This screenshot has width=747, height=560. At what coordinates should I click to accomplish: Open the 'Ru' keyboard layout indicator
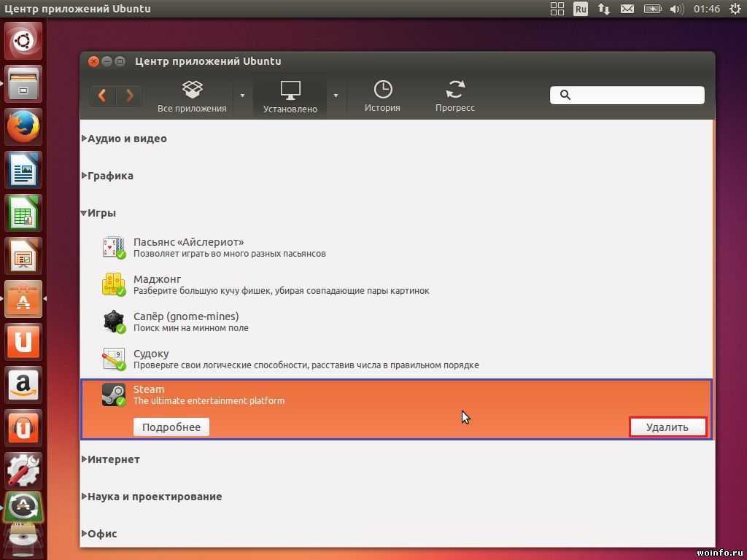point(581,9)
